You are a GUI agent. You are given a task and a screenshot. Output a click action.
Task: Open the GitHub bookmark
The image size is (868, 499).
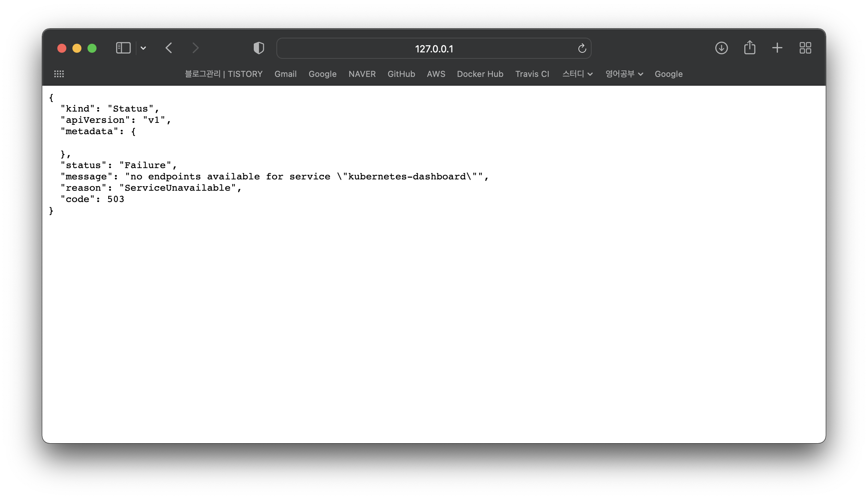point(401,74)
